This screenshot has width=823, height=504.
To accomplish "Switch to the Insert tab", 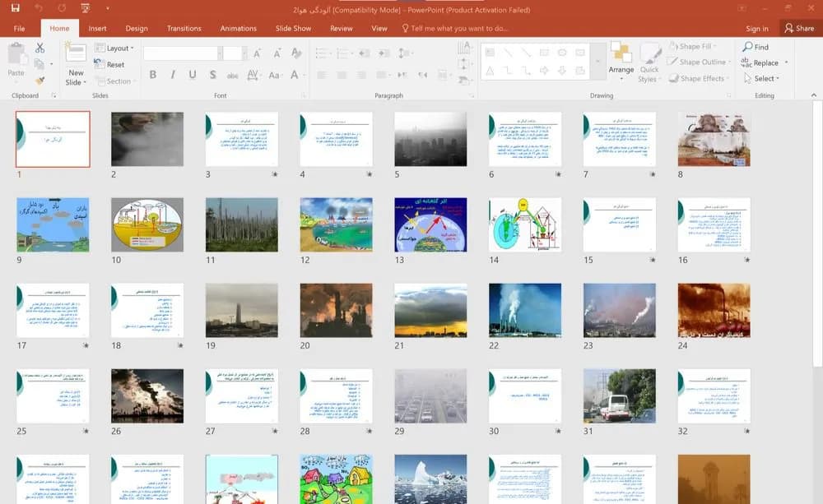I will (97, 28).
